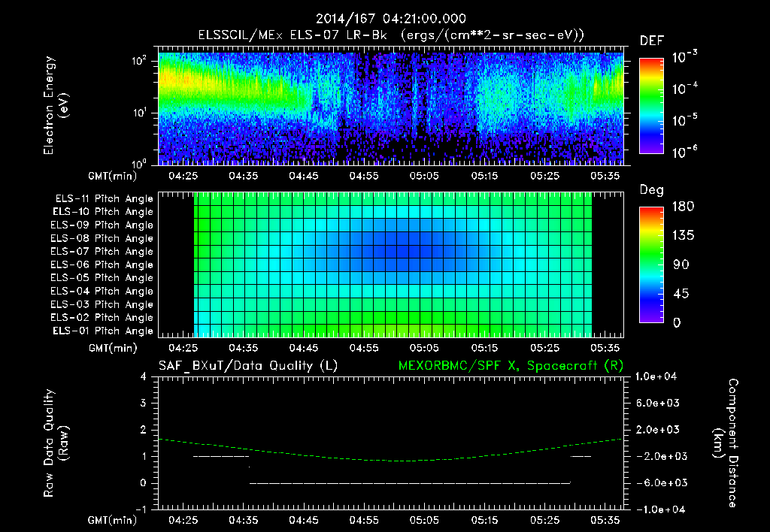Click the Electron Energy (eV) axis label
This screenshot has height=532, width=770.
coord(56,105)
